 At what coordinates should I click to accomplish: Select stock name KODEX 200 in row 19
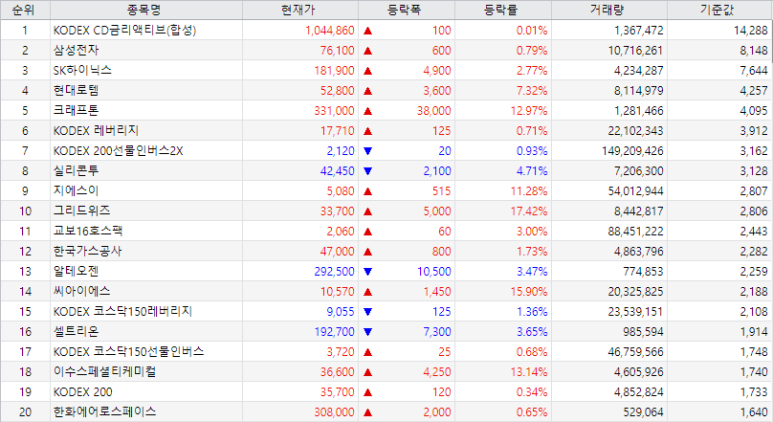click(83, 392)
